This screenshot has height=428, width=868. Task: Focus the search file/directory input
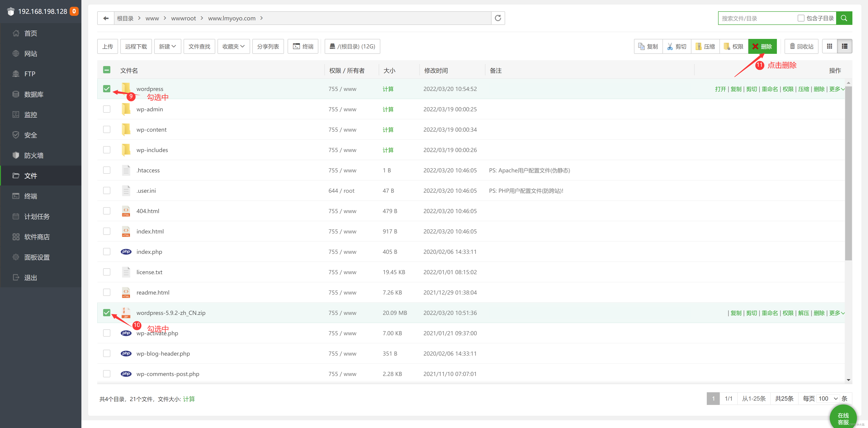(x=757, y=18)
